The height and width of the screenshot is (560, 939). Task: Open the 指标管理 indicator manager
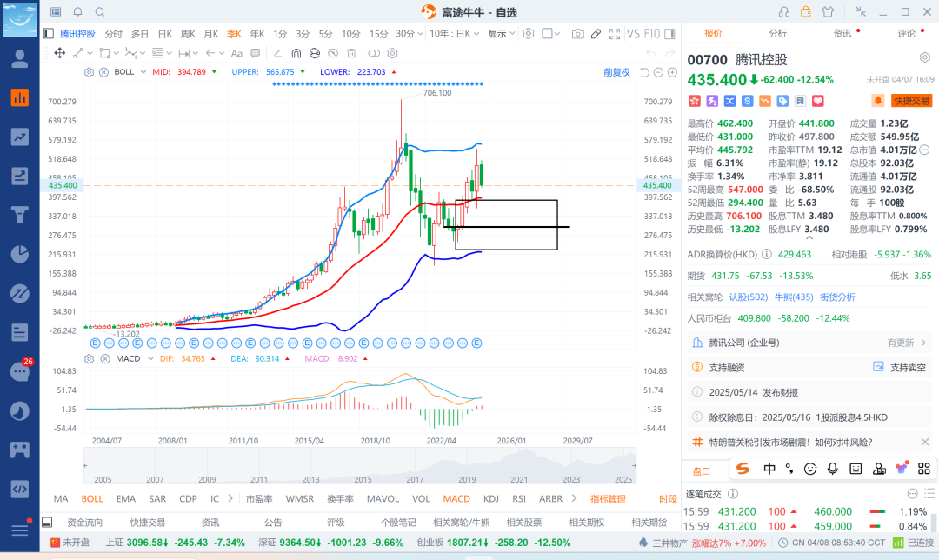(608, 499)
